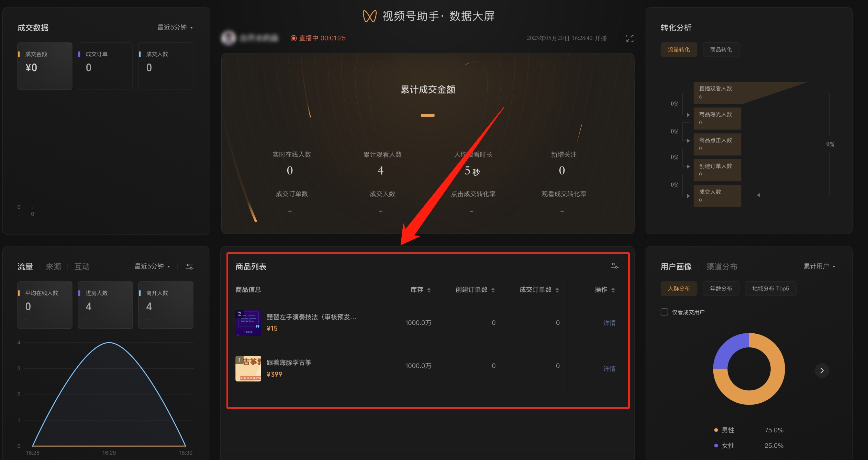Switch to the 商品转化 tab
Image resolution: width=868 pixels, height=460 pixels.
coord(721,50)
